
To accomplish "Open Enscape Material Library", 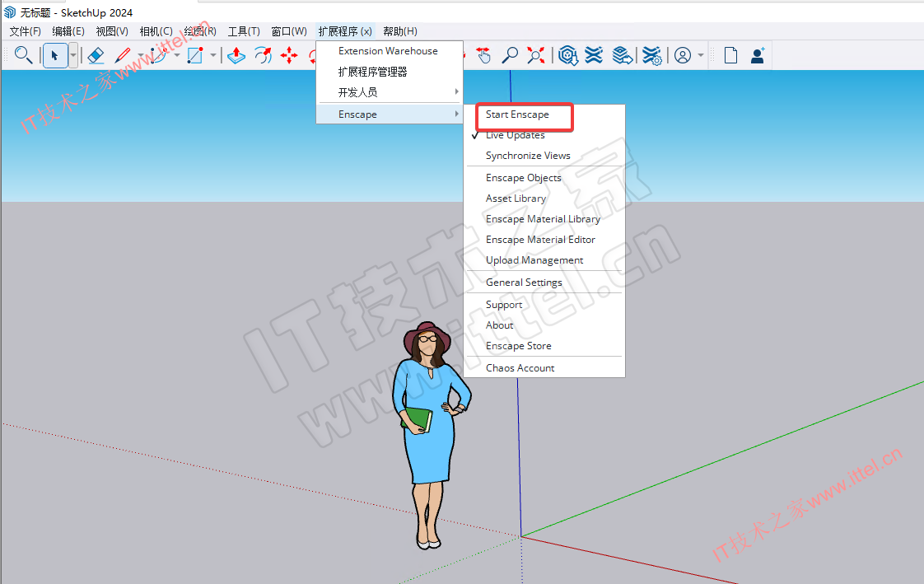I will [x=544, y=219].
